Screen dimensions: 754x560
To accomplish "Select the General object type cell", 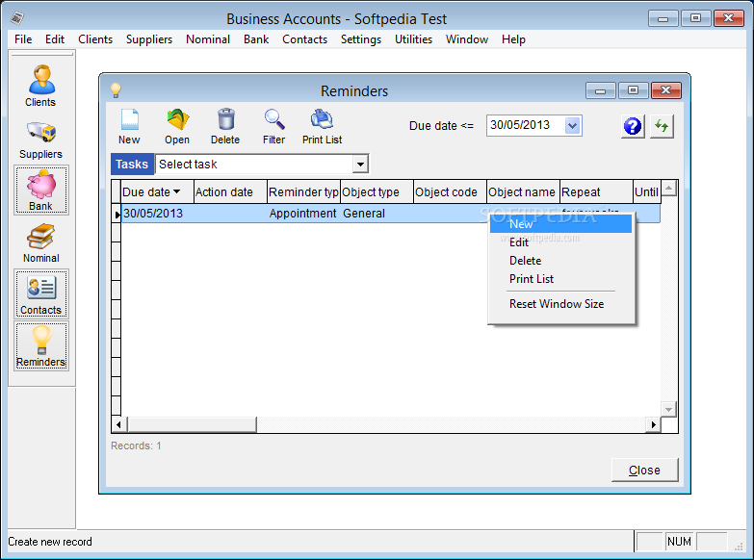I will [x=377, y=214].
